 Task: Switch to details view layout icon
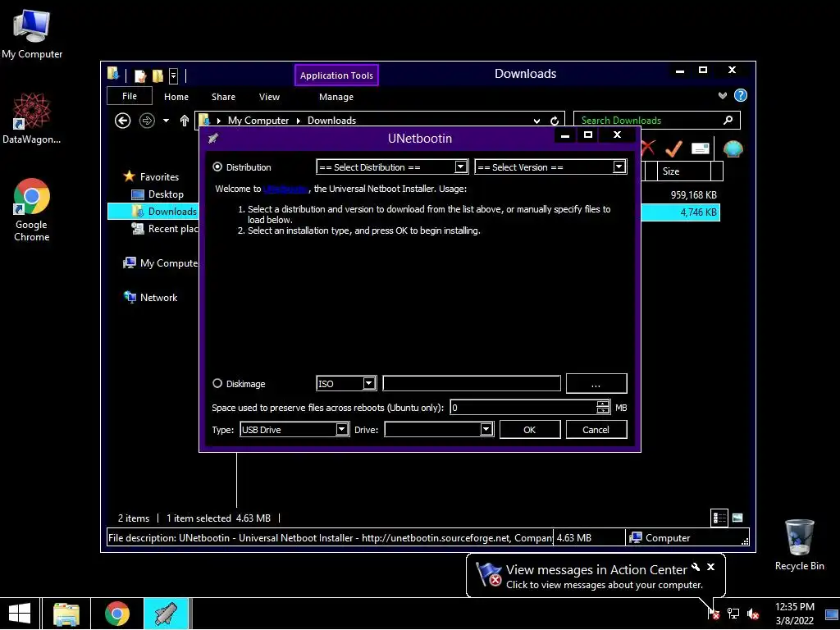point(719,518)
